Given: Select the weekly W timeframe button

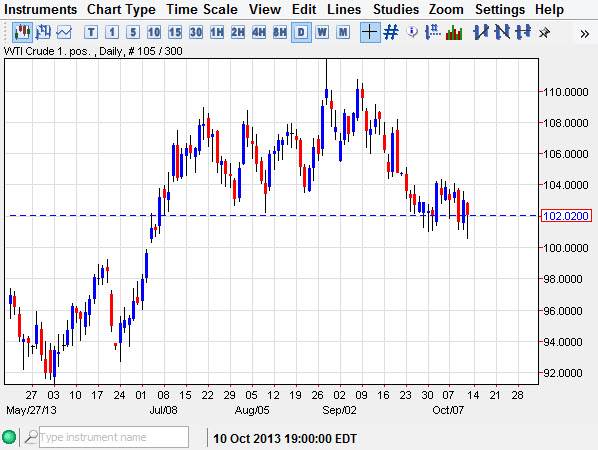Looking at the screenshot, I should coord(322,32).
